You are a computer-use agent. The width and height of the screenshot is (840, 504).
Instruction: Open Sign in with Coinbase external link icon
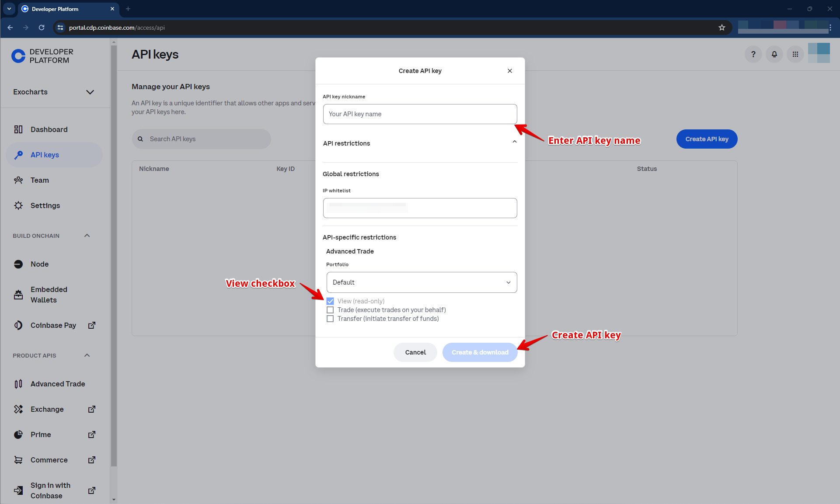[92, 490]
